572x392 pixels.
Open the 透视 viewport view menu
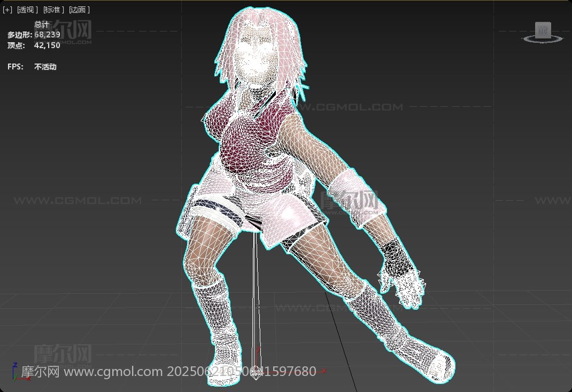coord(27,10)
